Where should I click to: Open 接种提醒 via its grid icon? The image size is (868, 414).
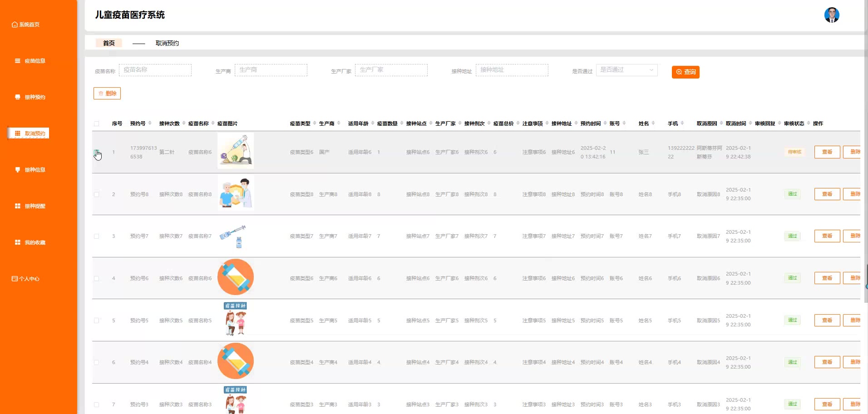click(18, 206)
